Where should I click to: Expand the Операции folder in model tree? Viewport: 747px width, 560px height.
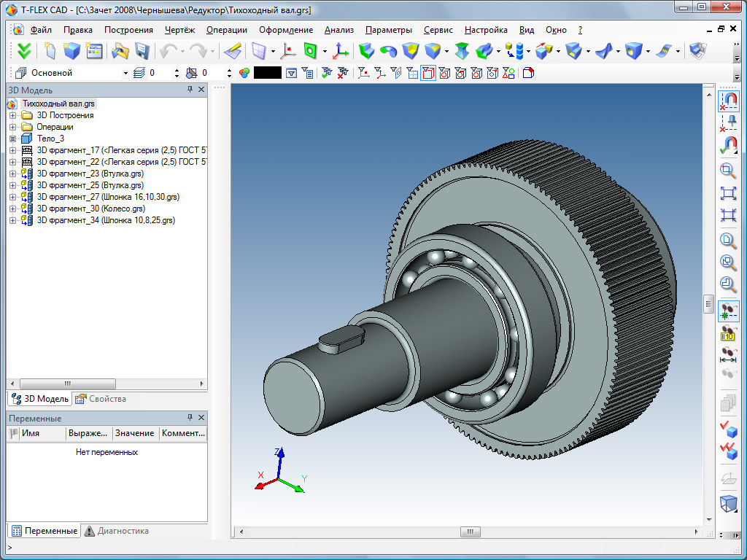pos(12,127)
